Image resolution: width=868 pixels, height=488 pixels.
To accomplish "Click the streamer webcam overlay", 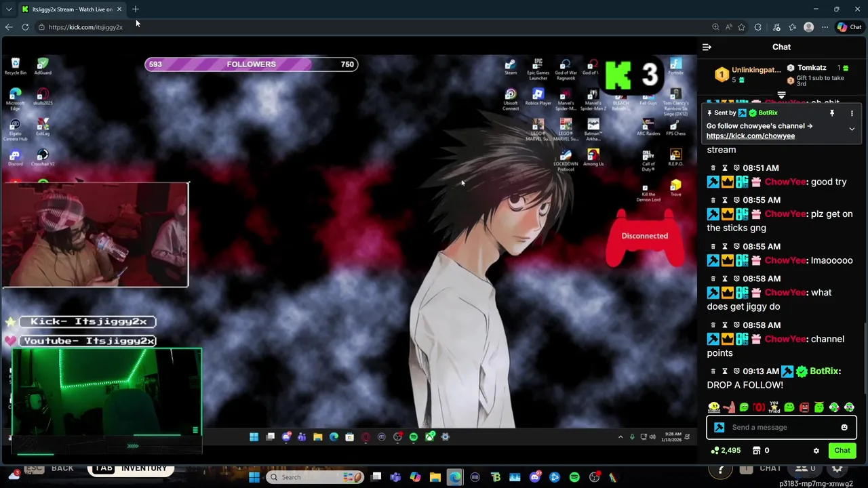I will tap(95, 235).
